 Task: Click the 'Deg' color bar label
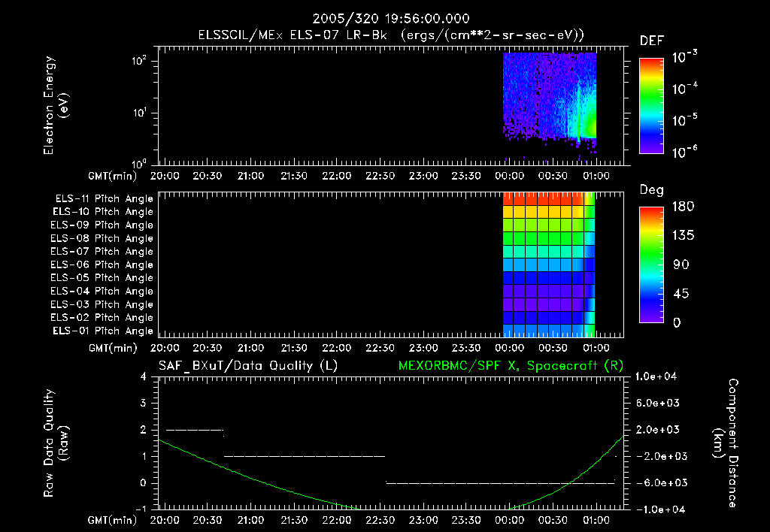[652, 190]
